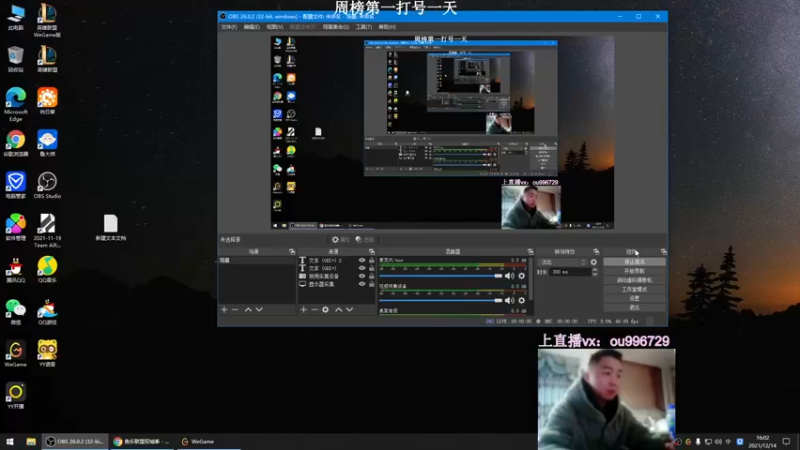Screen dimensions: 800x450
Task: Open source Properties button above docks
Action: [340, 239]
